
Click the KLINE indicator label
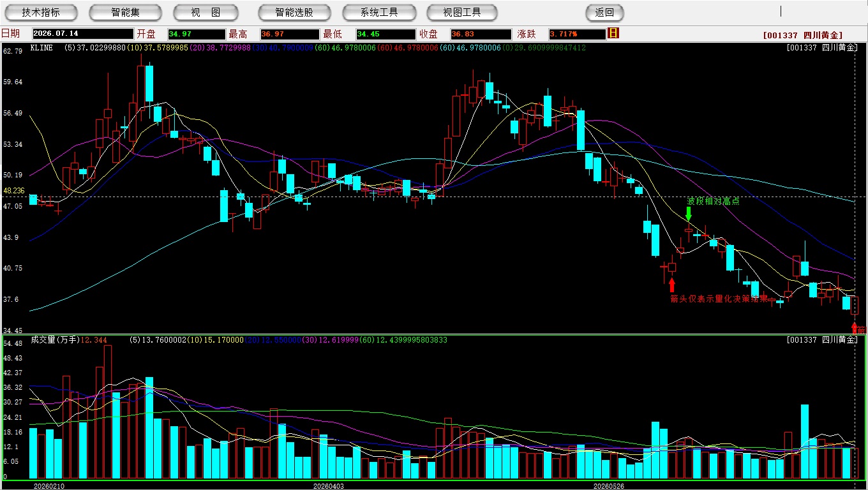(42, 48)
